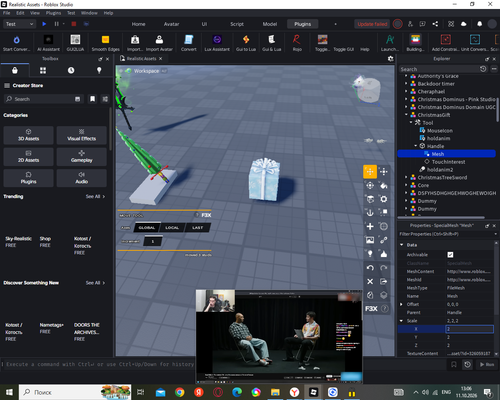Collapse the Data properties section
This screenshot has height=400, width=500.
(402, 245)
